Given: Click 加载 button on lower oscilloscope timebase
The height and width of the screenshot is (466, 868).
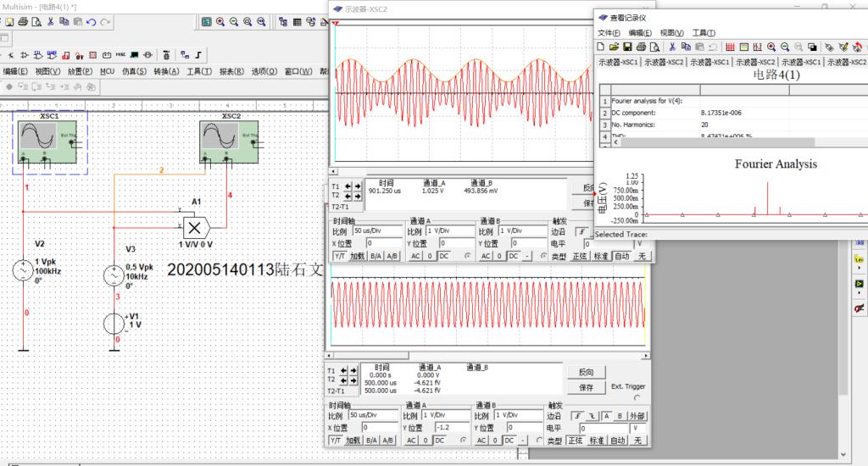Looking at the screenshot, I should (x=353, y=441).
